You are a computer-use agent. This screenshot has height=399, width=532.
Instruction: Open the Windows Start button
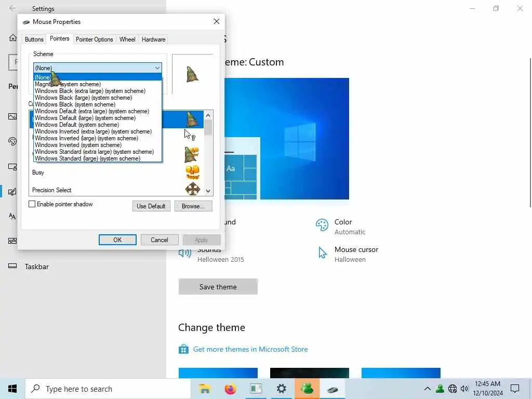12,389
